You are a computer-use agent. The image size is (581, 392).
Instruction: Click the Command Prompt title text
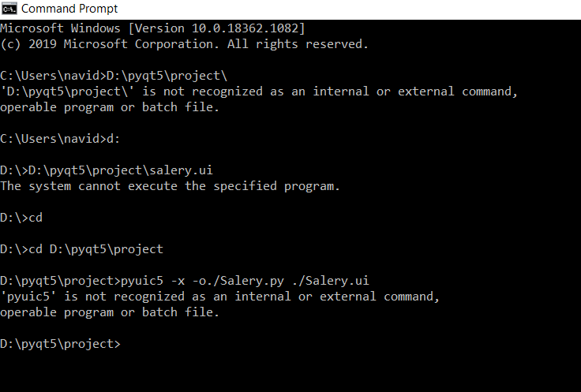[x=69, y=9]
